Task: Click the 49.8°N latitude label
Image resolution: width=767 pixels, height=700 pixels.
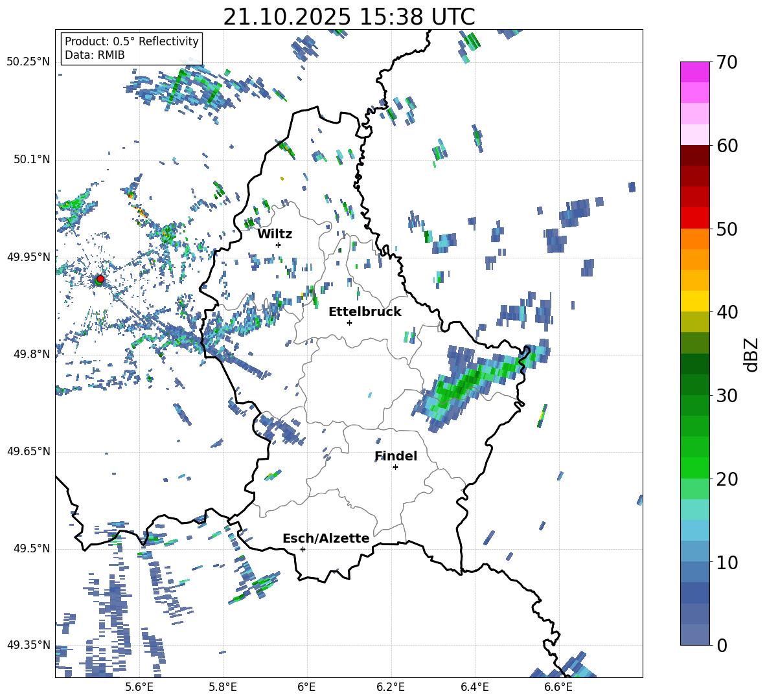Action: coord(32,354)
